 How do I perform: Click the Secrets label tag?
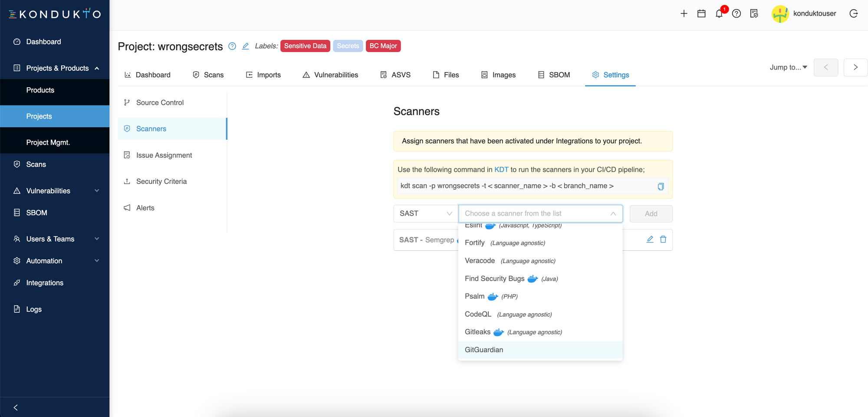[348, 46]
